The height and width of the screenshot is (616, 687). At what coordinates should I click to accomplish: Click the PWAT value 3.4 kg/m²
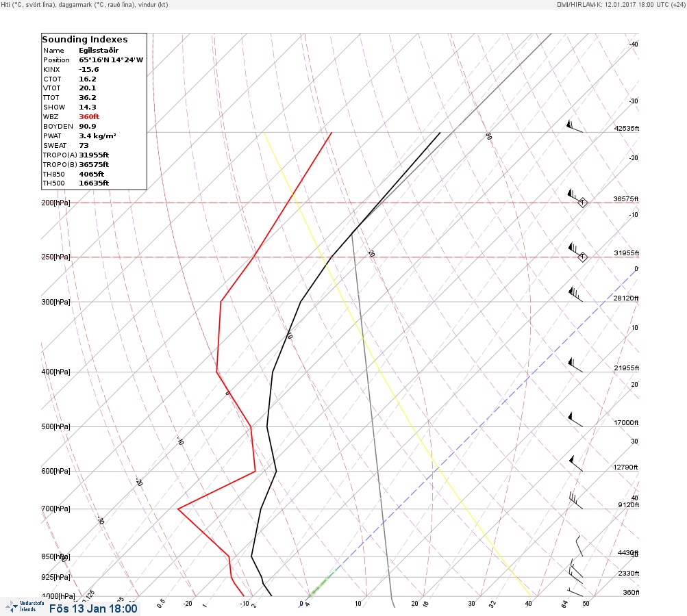[97, 136]
